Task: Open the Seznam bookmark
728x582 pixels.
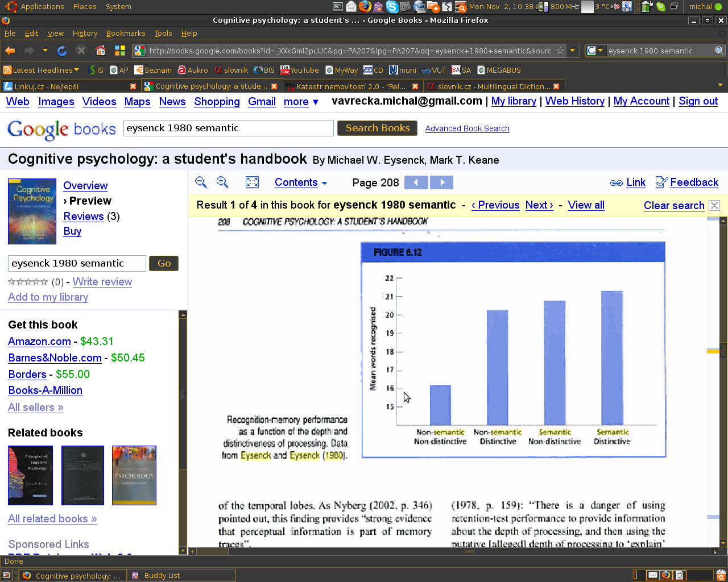Action: [153, 70]
